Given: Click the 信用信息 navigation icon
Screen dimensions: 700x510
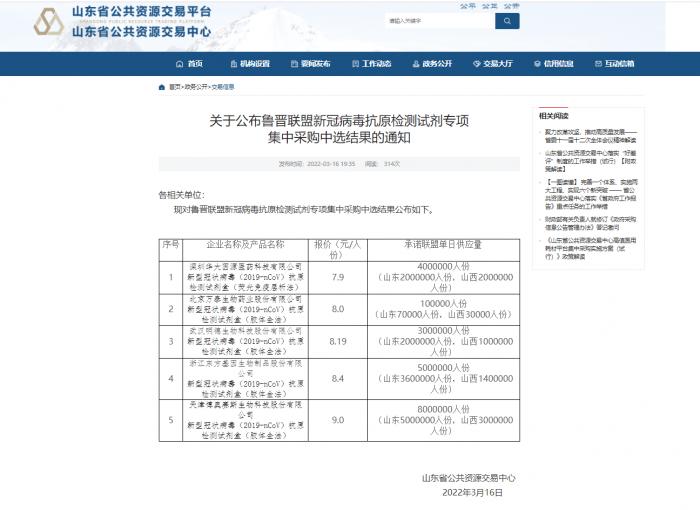Looking at the screenshot, I should [x=537, y=64].
